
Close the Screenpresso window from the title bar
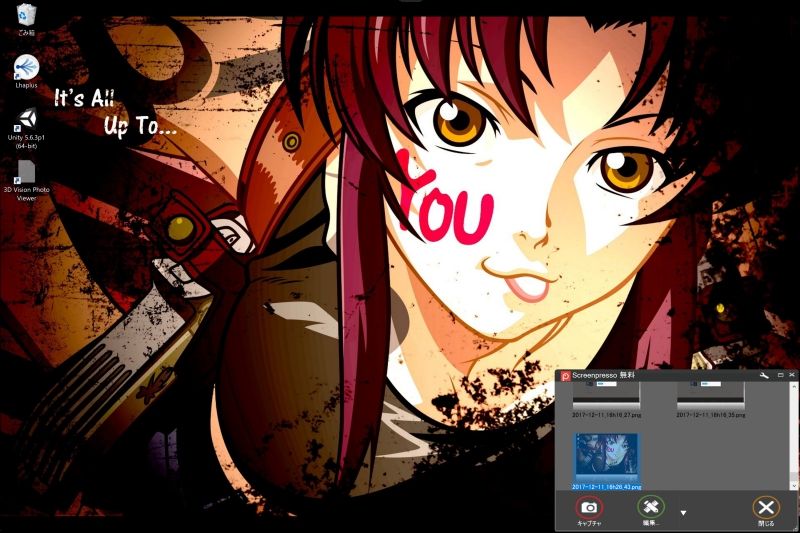792,375
